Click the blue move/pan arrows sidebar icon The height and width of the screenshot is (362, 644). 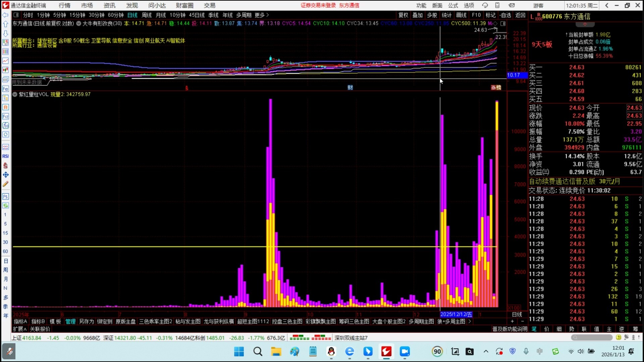click(5, 175)
